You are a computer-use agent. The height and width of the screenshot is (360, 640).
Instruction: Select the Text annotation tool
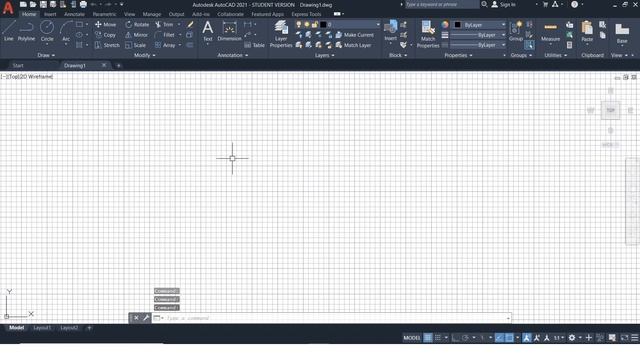[208, 31]
